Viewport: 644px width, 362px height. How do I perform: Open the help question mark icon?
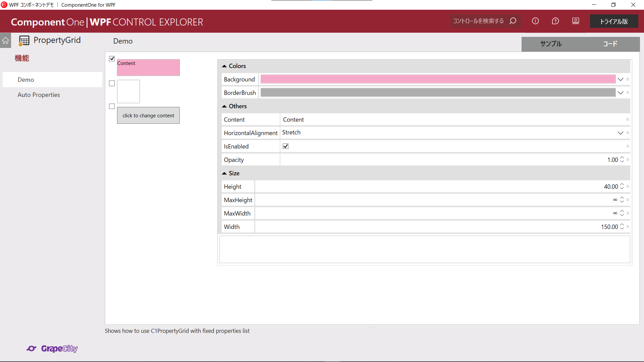(555, 21)
